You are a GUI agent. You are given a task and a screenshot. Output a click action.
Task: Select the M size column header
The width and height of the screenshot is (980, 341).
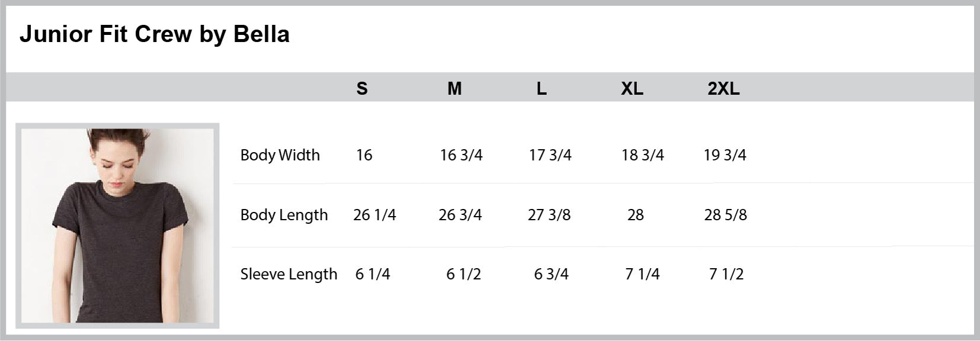[x=454, y=89]
